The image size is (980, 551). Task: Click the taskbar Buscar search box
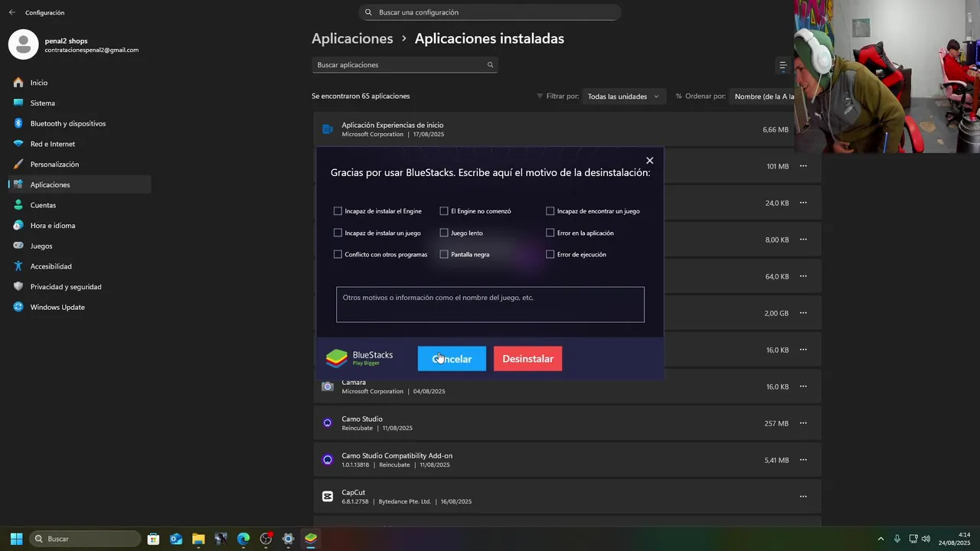pos(86,539)
